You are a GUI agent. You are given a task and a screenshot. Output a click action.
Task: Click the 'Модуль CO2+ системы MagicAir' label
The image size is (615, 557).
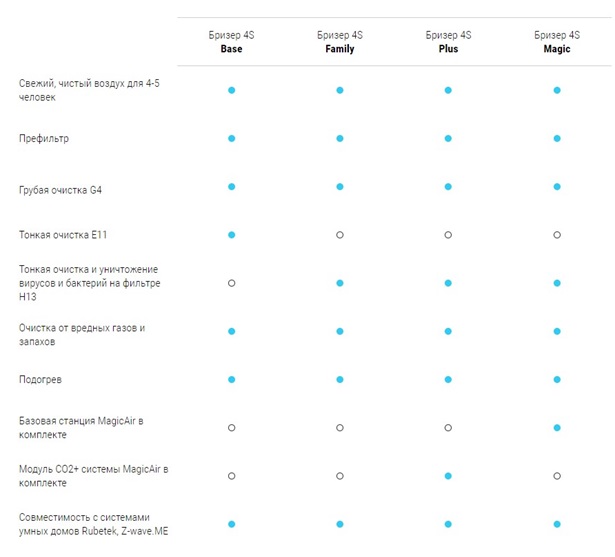pyautogui.click(x=93, y=476)
